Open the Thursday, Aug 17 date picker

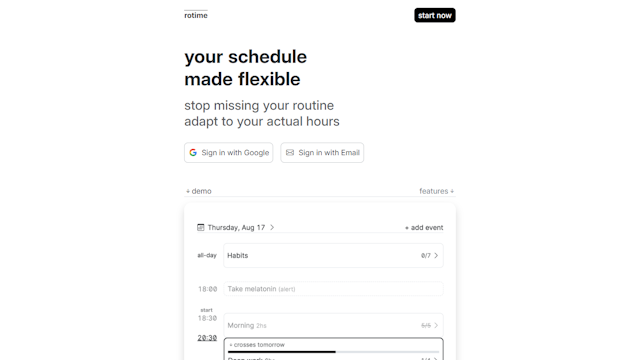(236, 227)
